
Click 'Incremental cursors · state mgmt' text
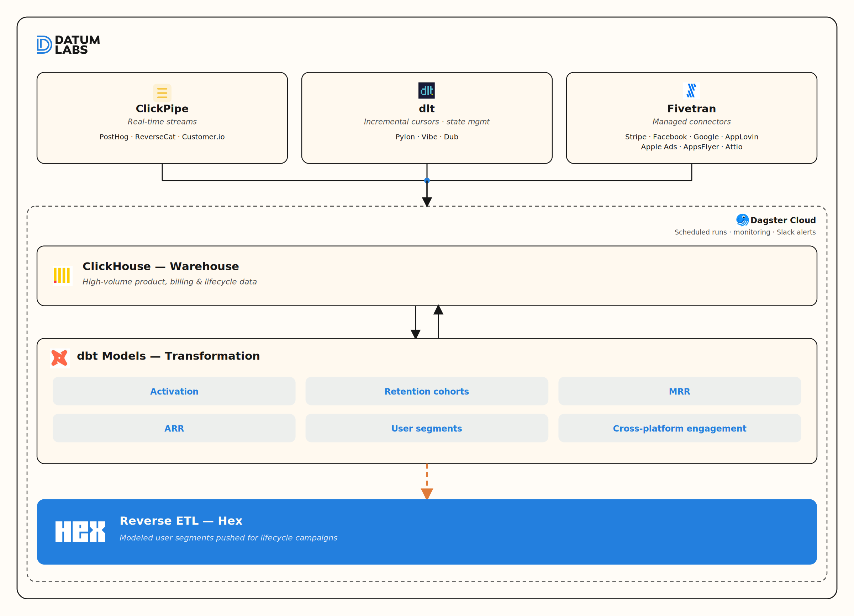pyautogui.click(x=427, y=122)
